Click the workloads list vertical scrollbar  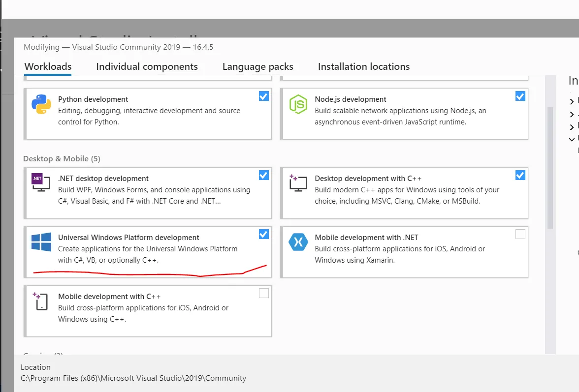pos(550,167)
